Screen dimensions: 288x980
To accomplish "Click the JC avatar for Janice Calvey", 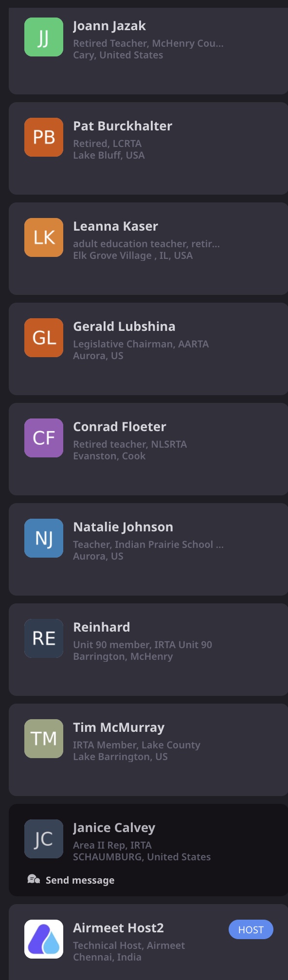I will pyautogui.click(x=44, y=839).
